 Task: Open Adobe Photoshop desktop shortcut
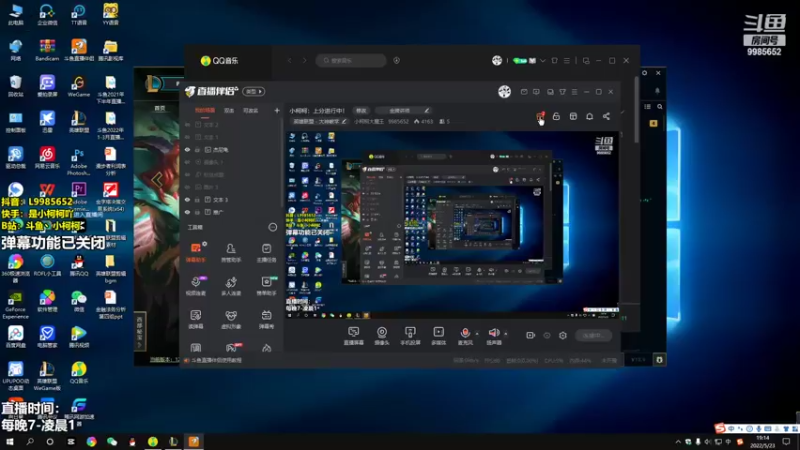pos(79,161)
